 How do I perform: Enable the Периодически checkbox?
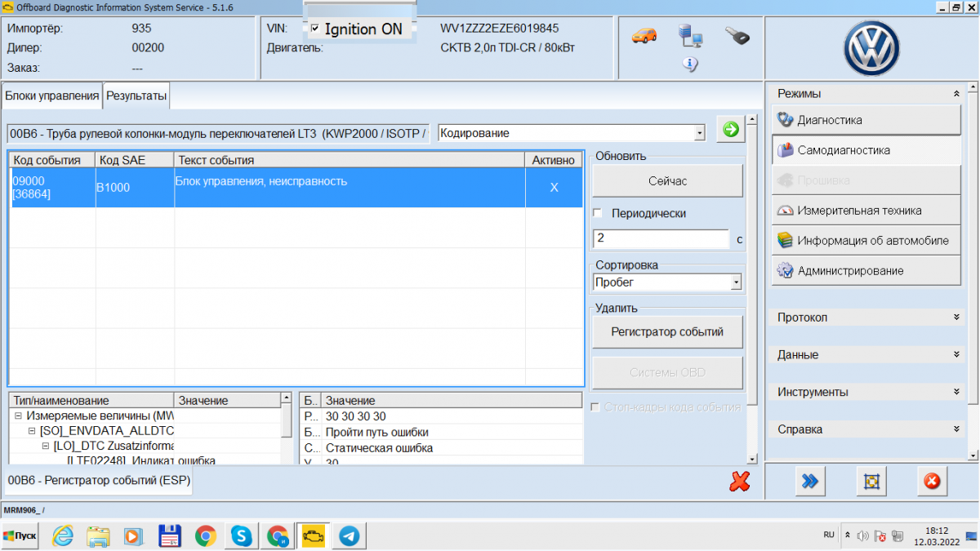598,213
